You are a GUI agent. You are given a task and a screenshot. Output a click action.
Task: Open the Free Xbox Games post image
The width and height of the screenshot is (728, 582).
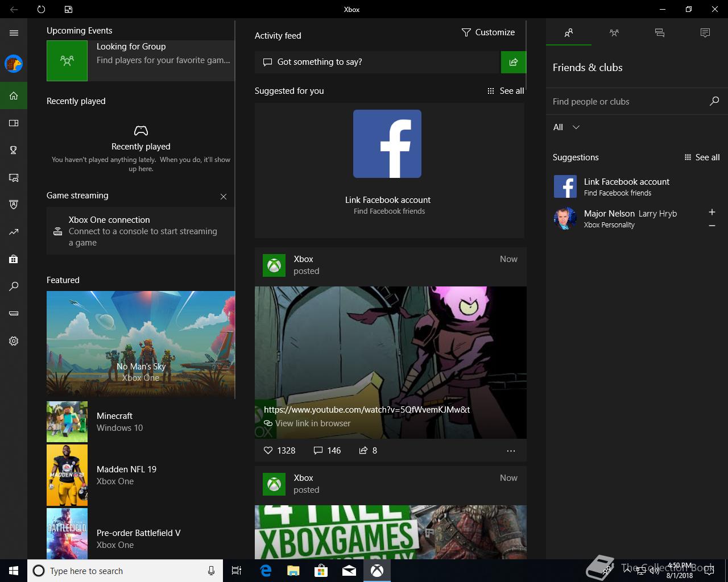[x=391, y=532]
